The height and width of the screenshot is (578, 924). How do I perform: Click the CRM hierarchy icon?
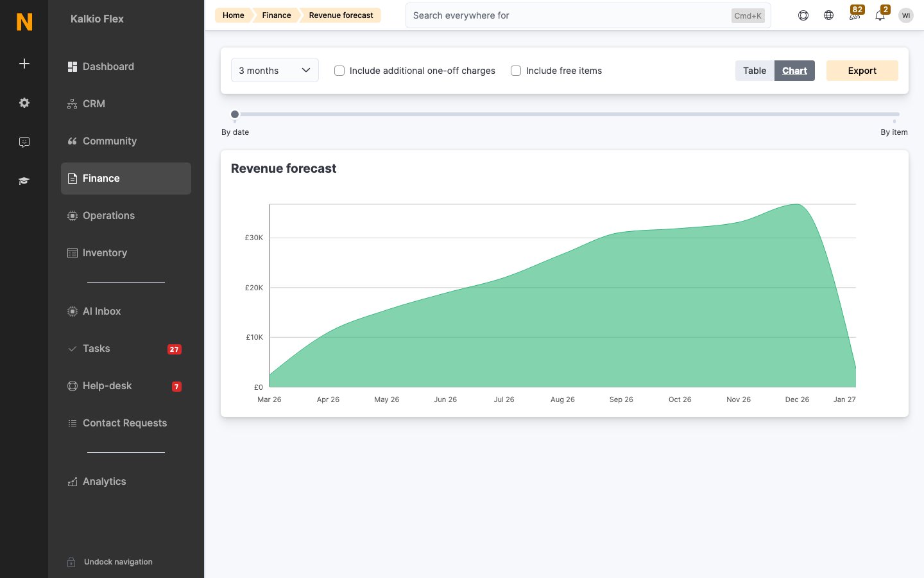coord(73,104)
